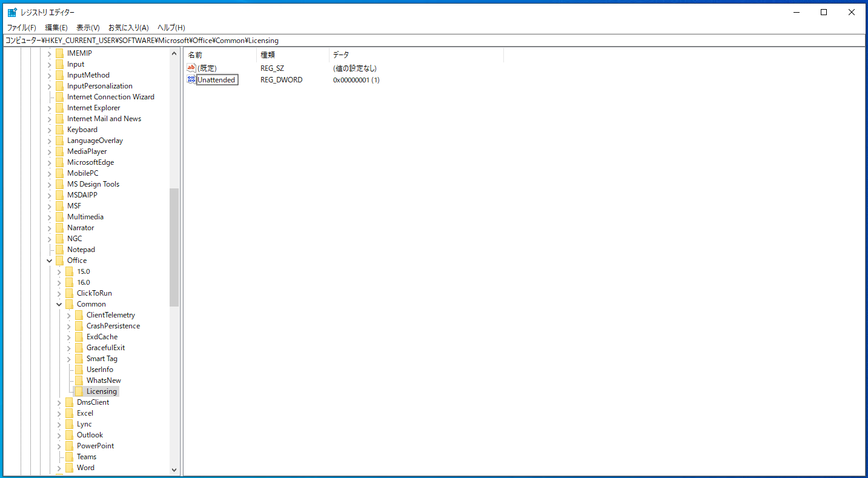Sort values by 種類 column header
868x478 pixels.
[293, 55]
